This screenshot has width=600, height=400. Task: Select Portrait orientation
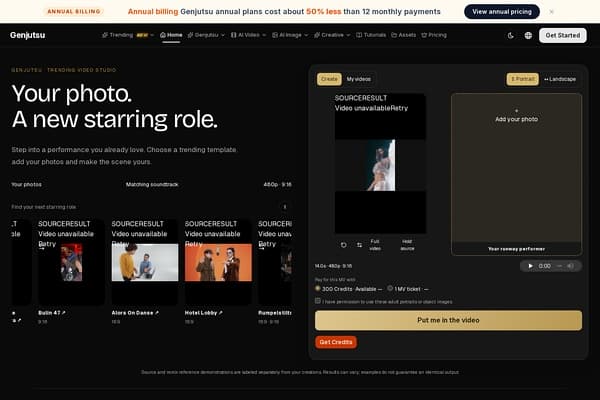(x=523, y=79)
